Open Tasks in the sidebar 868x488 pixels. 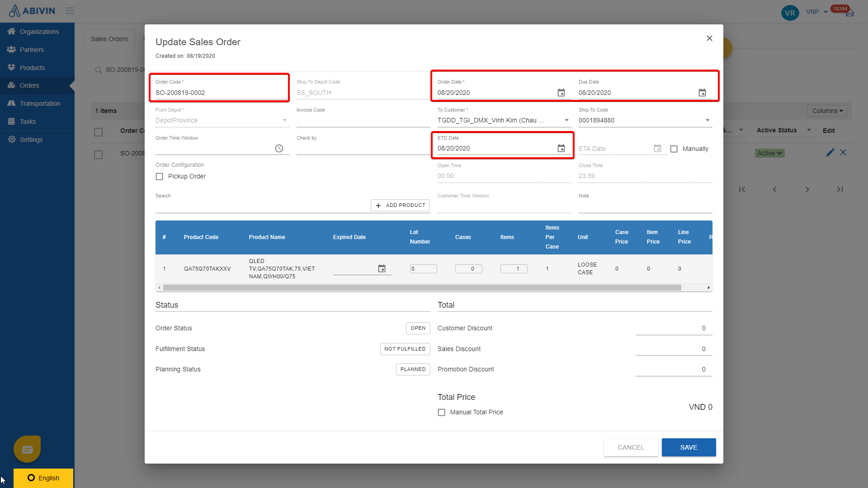(37, 122)
